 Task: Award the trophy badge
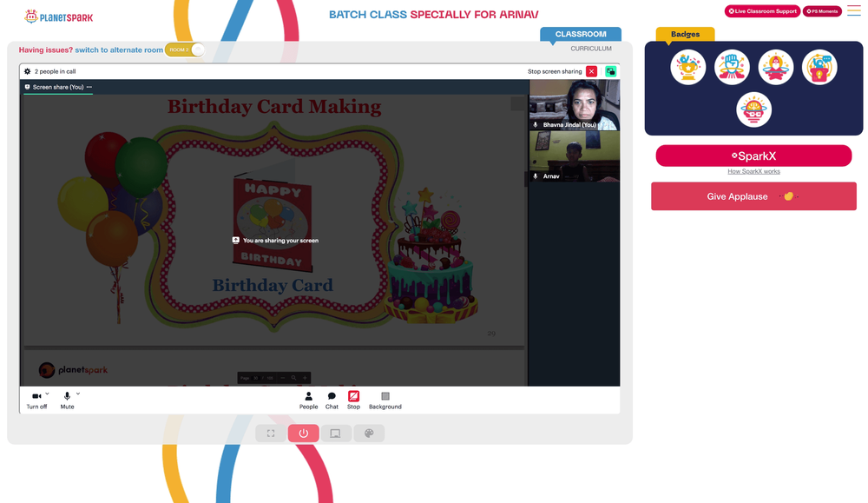[x=688, y=67]
